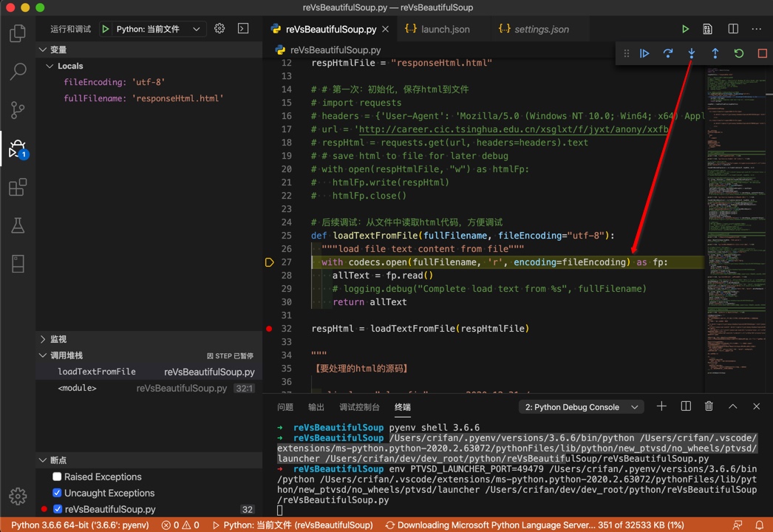773x532 pixels.
Task: Open the Extensions view
Action: click(18, 188)
